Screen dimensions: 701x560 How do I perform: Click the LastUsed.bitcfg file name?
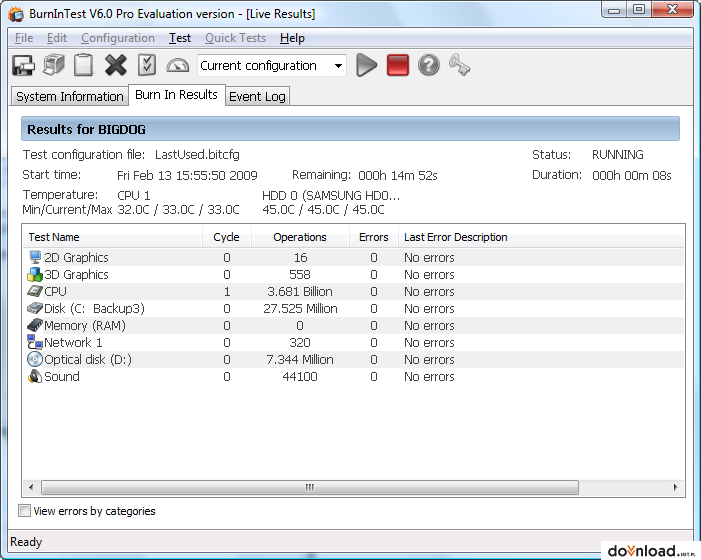coord(197,155)
